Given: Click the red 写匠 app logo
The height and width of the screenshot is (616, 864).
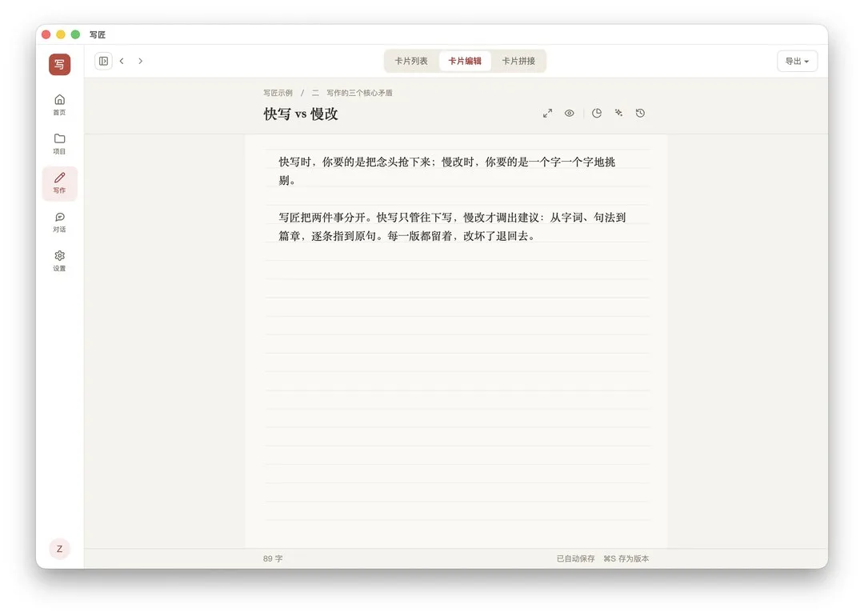Looking at the screenshot, I should coord(59,64).
